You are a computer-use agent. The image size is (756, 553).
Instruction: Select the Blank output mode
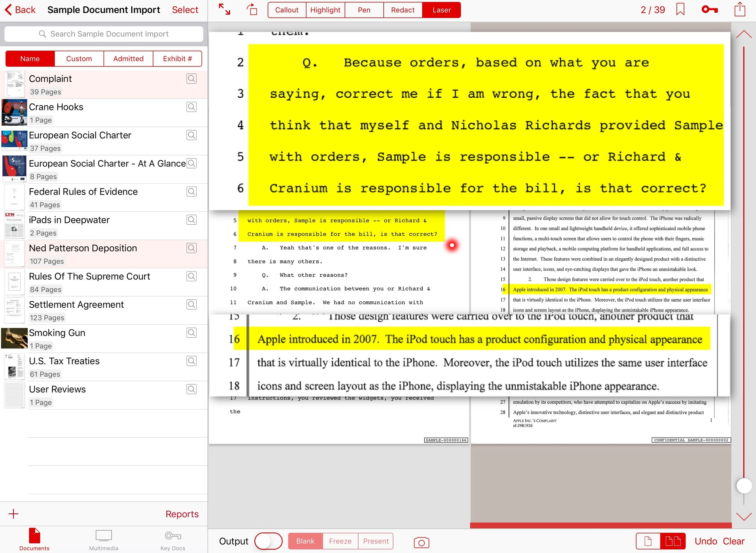305,541
